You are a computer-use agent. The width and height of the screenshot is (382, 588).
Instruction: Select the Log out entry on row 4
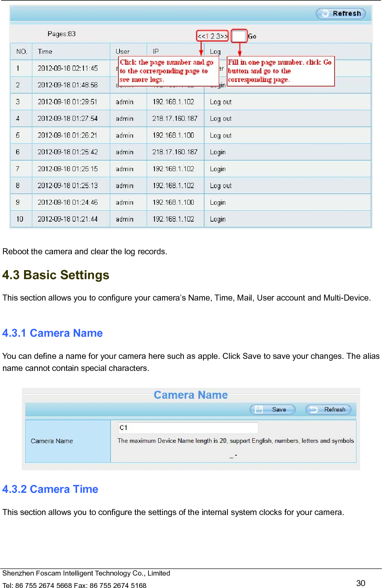pos(220,118)
